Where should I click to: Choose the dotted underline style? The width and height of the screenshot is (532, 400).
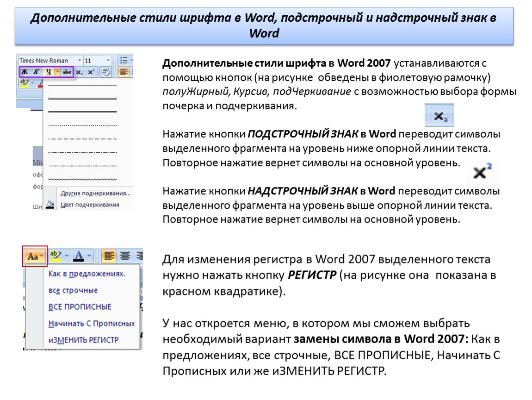tap(82, 125)
